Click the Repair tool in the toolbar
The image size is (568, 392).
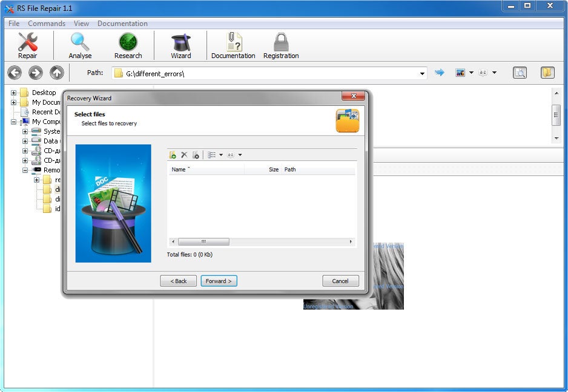(x=27, y=45)
